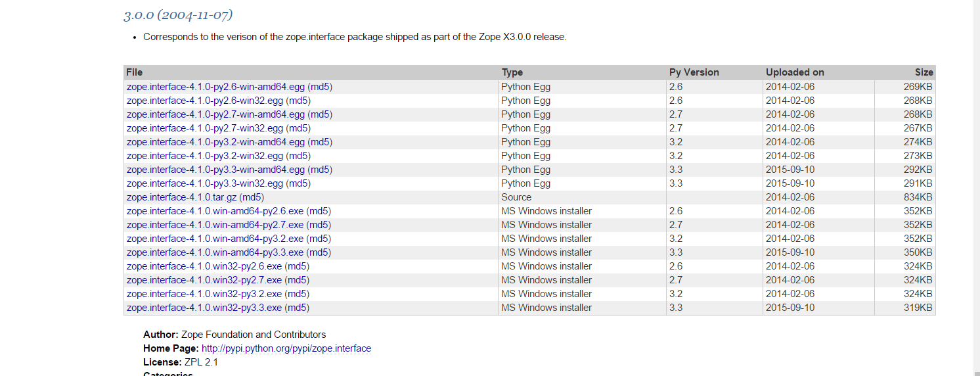Select the ZPL 2.1 license text
The image size is (980, 376).
click(201, 362)
